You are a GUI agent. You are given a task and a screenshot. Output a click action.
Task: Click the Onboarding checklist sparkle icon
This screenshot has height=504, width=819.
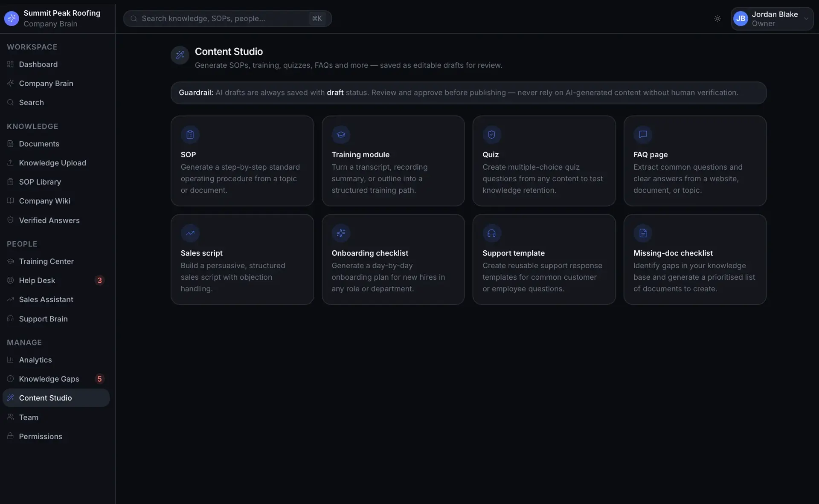(341, 233)
